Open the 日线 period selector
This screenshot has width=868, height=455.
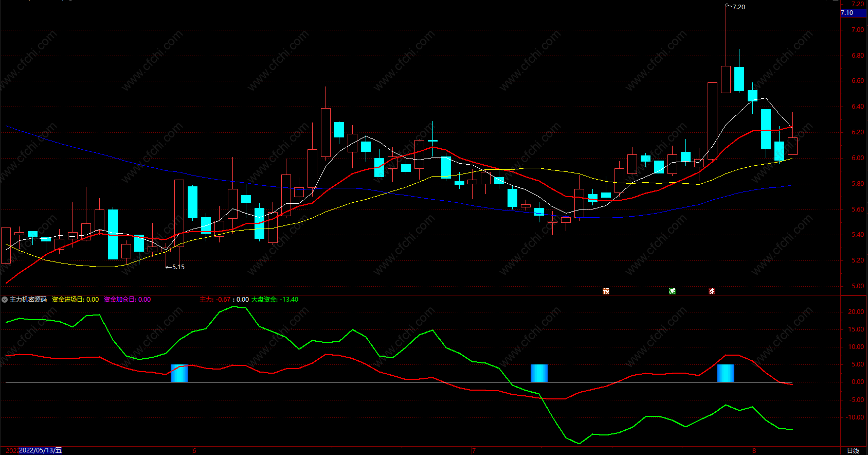click(x=853, y=451)
